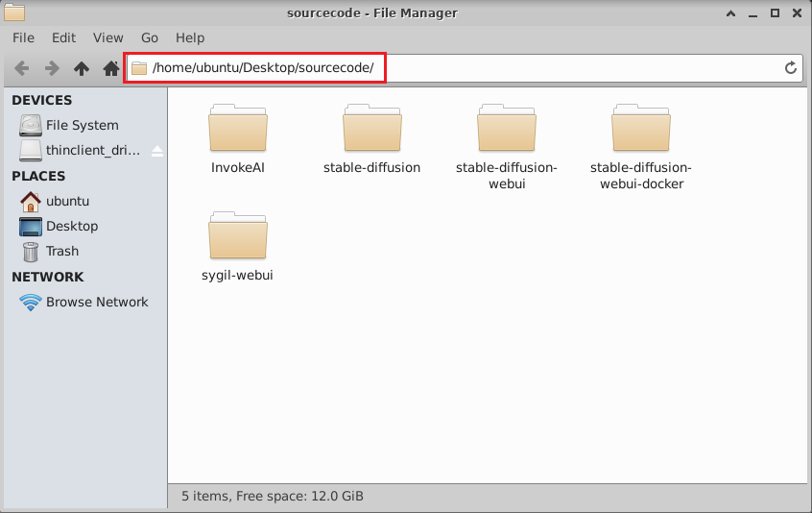Select the InvokeAI folder icon

coord(238,128)
